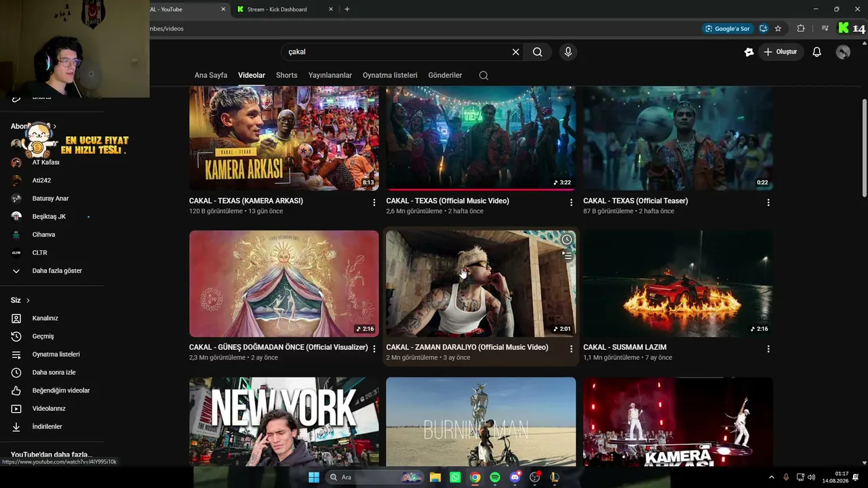Image resolution: width=868 pixels, height=488 pixels.
Task: Open CAKAL - TEXAS (KAMERA ARKASI) title link
Action: [x=246, y=201]
